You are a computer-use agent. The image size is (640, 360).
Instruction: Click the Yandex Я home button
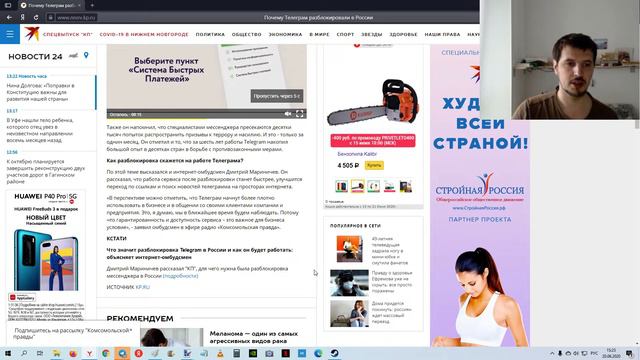click(x=22, y=18)
